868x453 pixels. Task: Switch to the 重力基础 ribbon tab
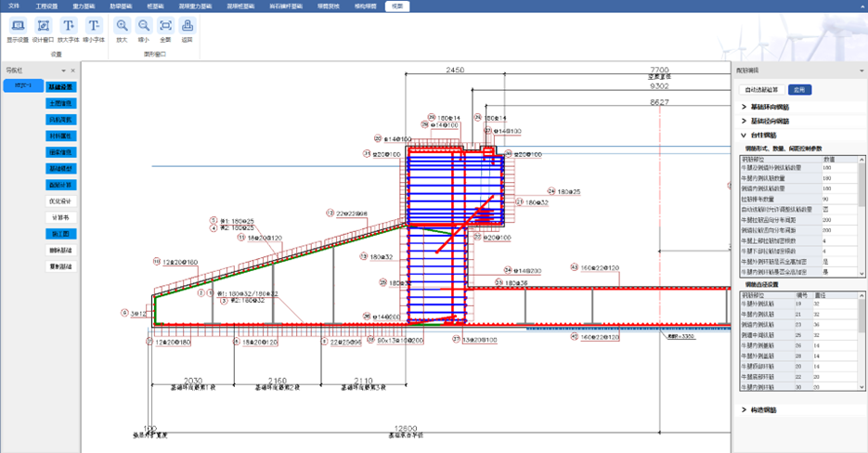coord(84,6)
